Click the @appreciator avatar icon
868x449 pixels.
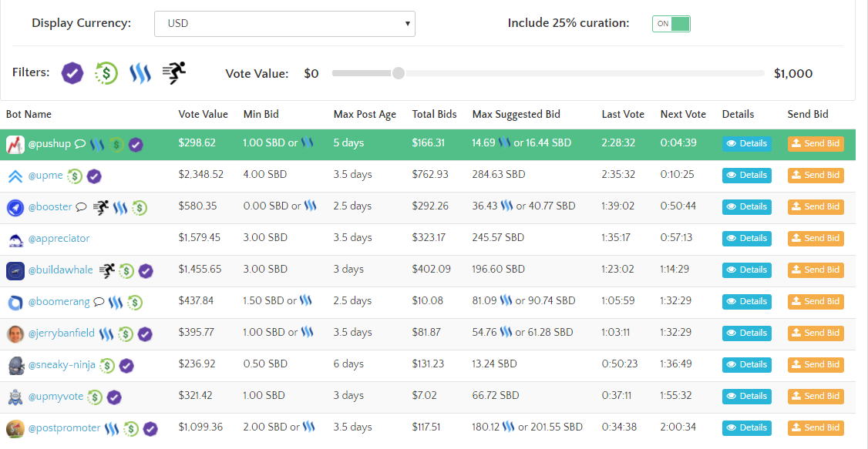click(x=15, y=240)
